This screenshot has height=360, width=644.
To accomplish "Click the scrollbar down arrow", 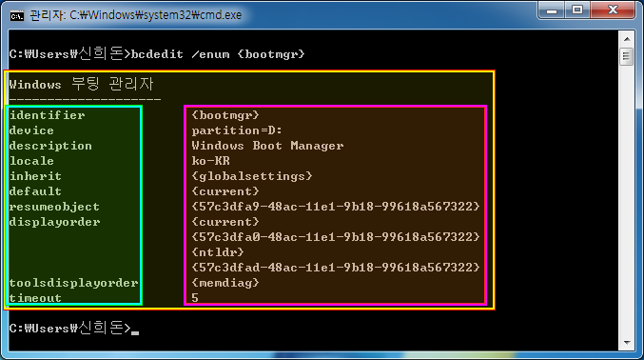I will point(627,342).
